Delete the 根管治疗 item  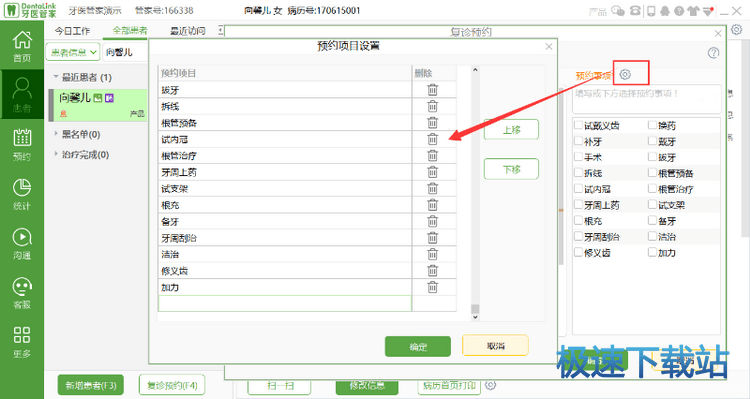(x=432, y=155)
